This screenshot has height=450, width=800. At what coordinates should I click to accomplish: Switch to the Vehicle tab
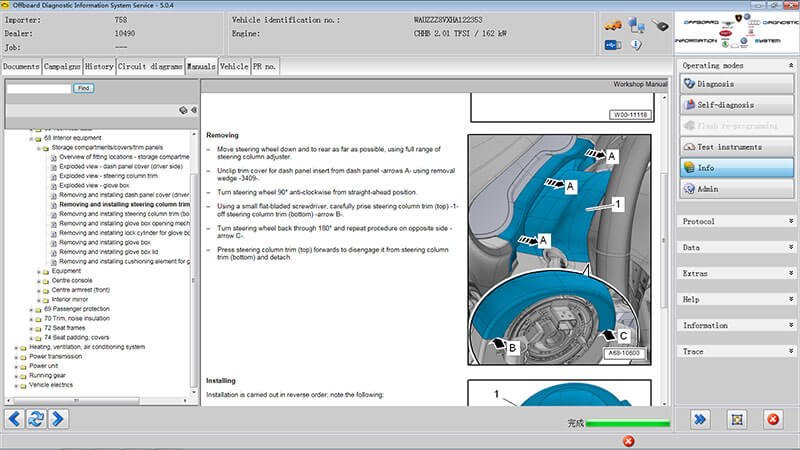pyautogui.click(x=234, y=66)
